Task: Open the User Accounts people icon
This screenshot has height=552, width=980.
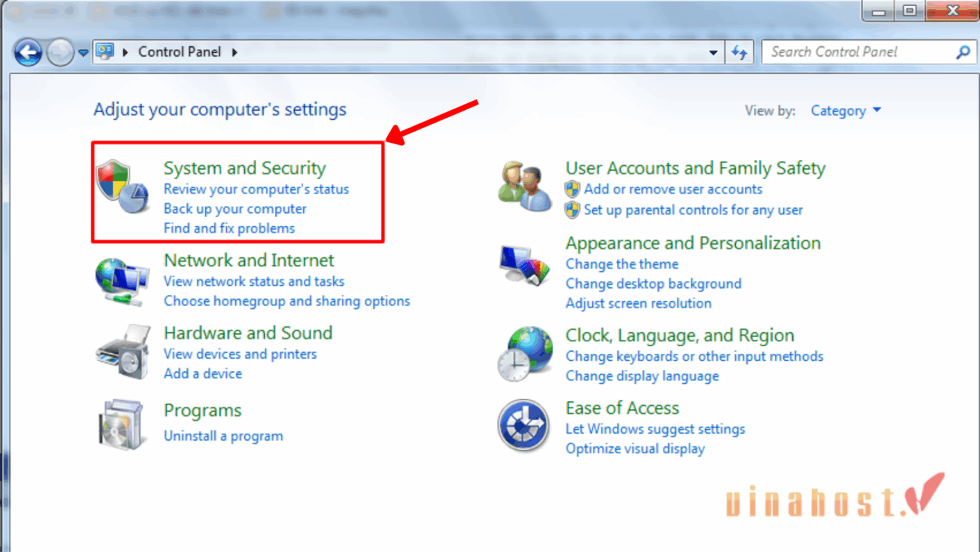Action: pyautogui.click(x=524, y=186)
